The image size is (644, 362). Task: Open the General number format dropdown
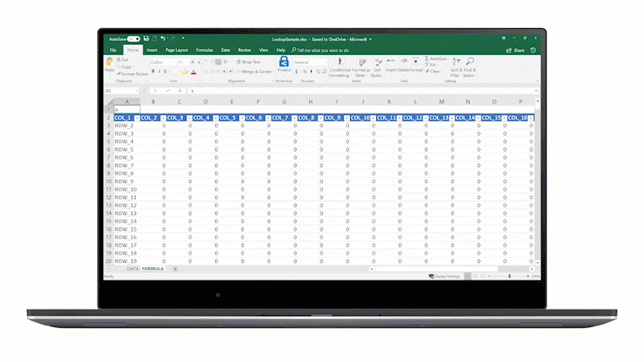[x=317, y=62]
